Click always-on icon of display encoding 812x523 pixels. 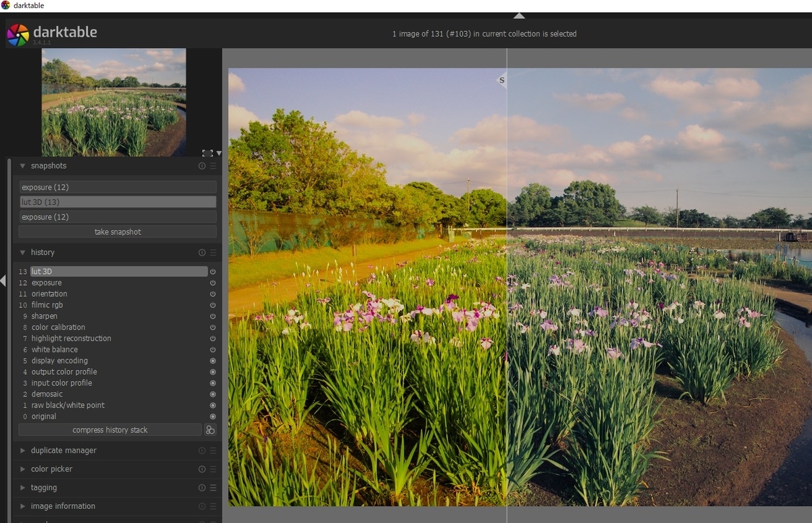pos(212,361)
